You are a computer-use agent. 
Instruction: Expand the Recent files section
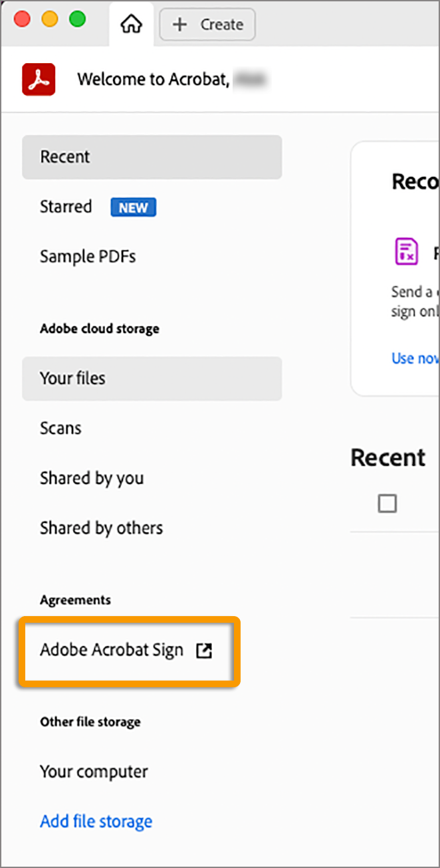(387, 457)
